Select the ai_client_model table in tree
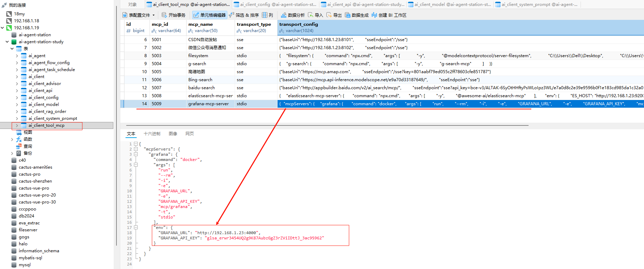The height and width of the screenshot is (269, 644). point(44,105)
